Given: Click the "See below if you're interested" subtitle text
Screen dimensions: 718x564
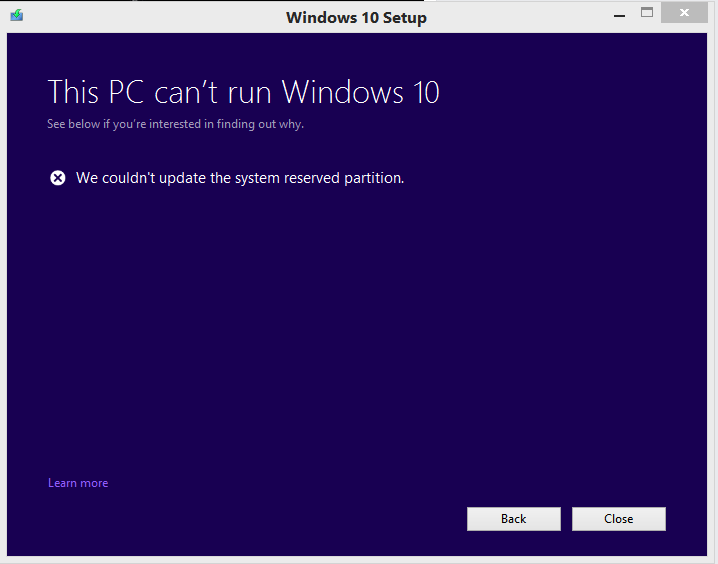Looking at the screenshot, I should coord(175,124).
